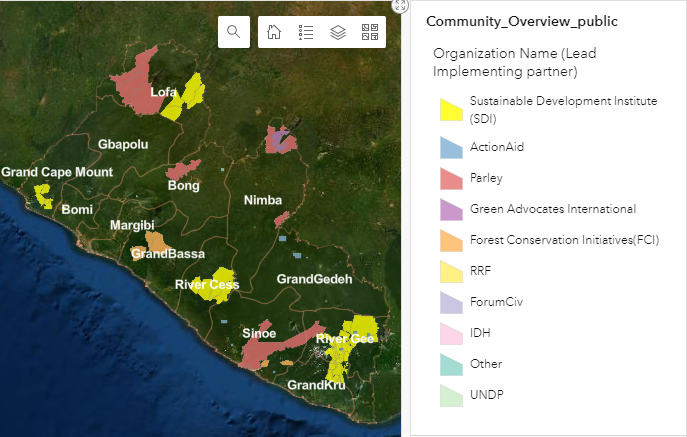Click the red Parley legend swatch
Image resolution: width=687 pixels, height=437 pixels.
pyautogui.click(x=451, y=178)
